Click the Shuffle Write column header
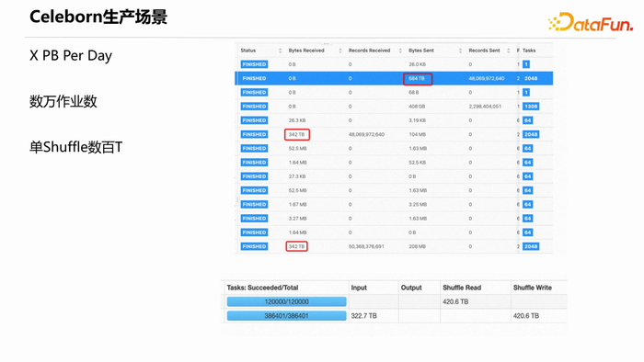 tap(533, 288)
